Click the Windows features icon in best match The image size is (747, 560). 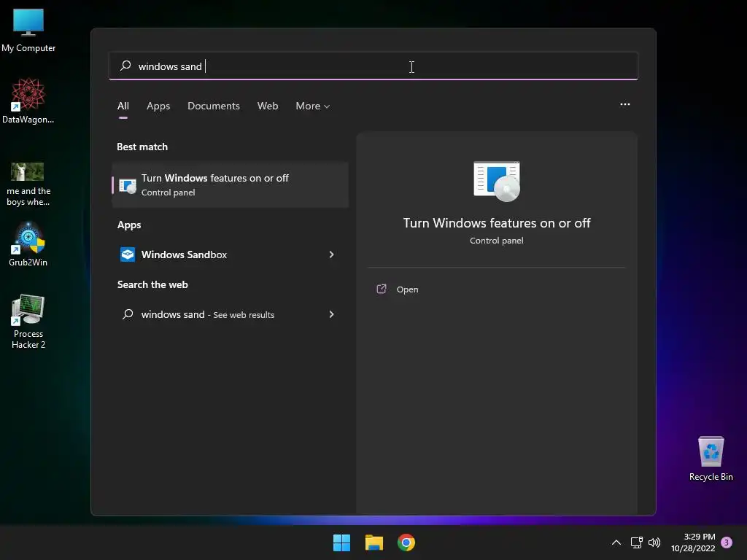[127, 186]
